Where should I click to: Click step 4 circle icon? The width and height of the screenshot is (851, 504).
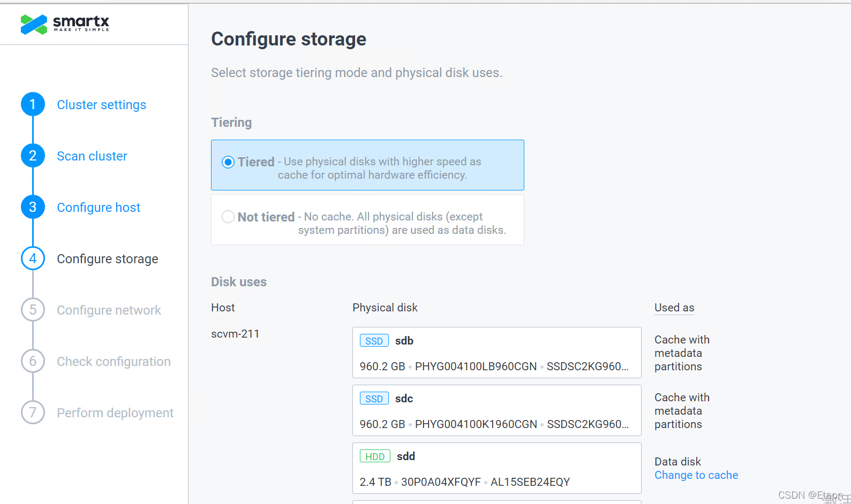click(x=33, y=258)
